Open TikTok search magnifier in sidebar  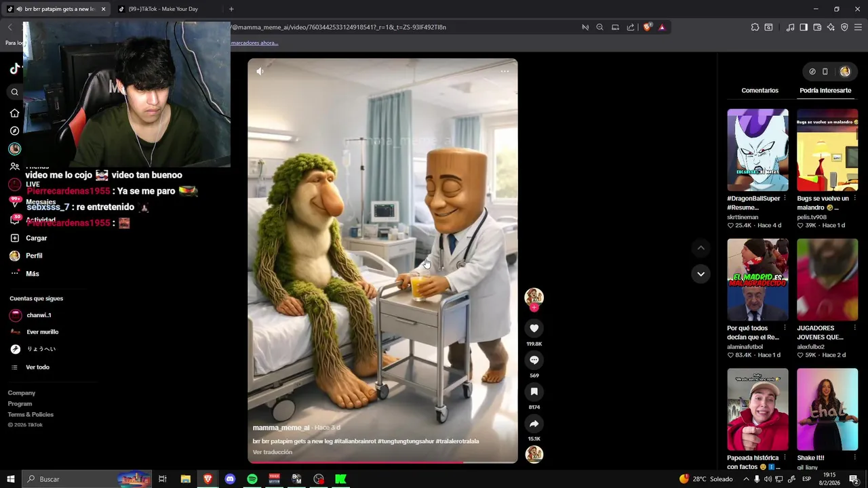(14, 92)
